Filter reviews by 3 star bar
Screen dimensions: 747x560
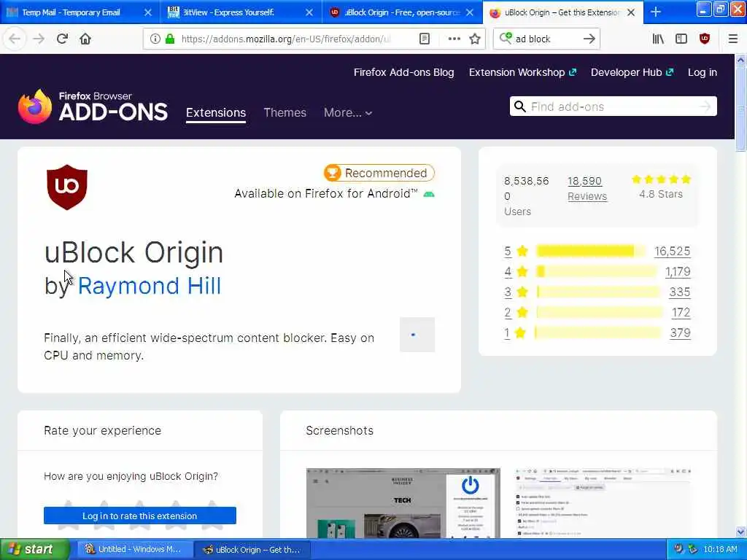(x=598, y=292)
